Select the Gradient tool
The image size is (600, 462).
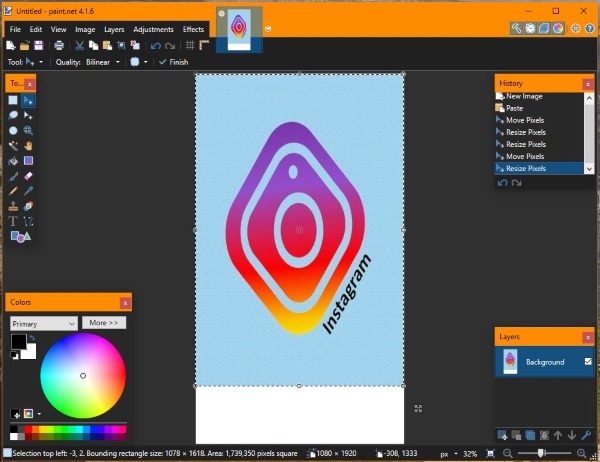(x=28, y=161)
